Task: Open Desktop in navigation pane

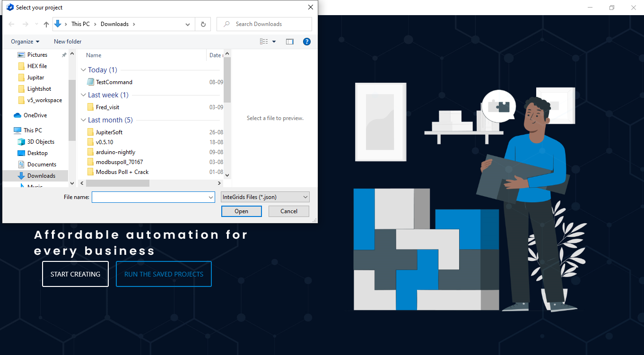Action: (x=37, y=153)
